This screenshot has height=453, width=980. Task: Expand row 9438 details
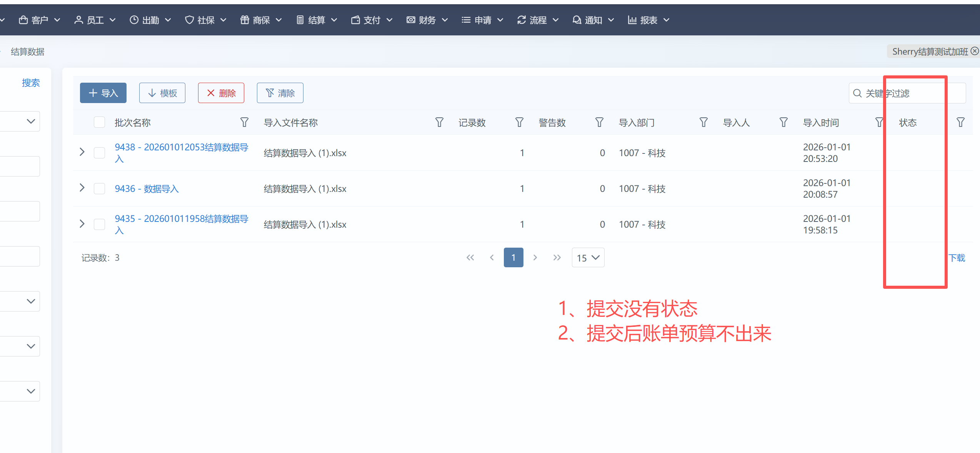(x=82, y=152)
